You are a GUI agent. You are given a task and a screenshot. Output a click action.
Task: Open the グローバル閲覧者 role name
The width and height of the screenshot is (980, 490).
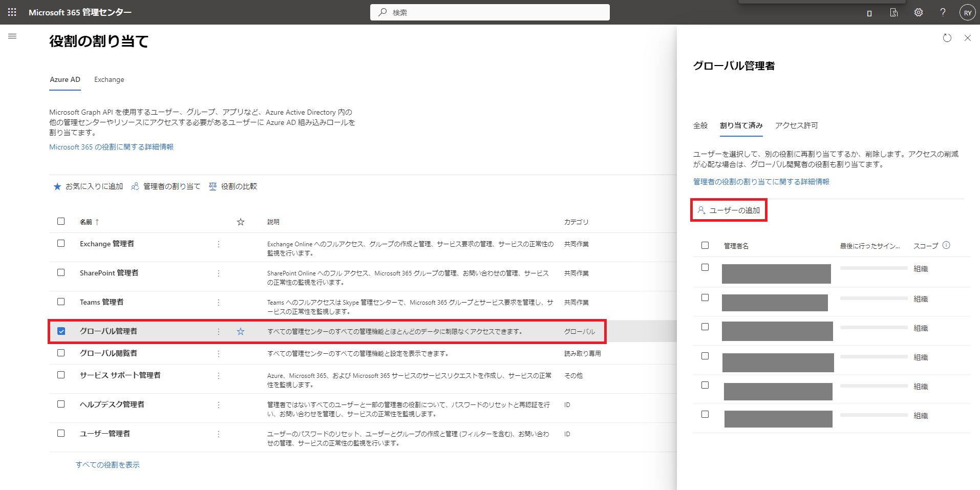109,353
